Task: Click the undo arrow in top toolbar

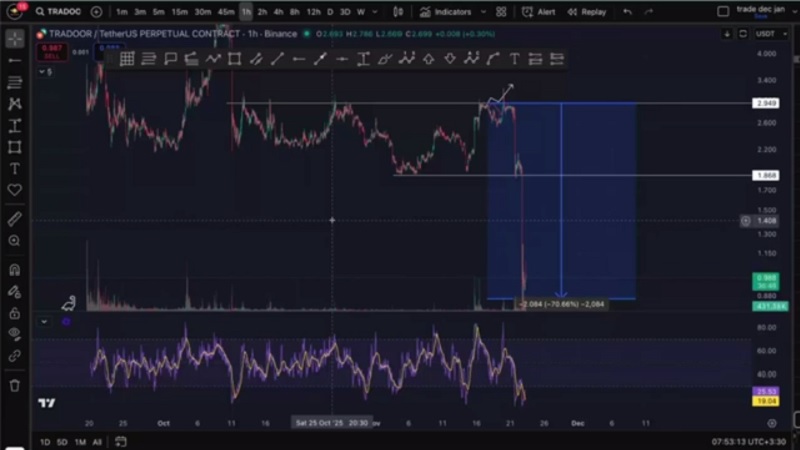Action: point(627,12)
